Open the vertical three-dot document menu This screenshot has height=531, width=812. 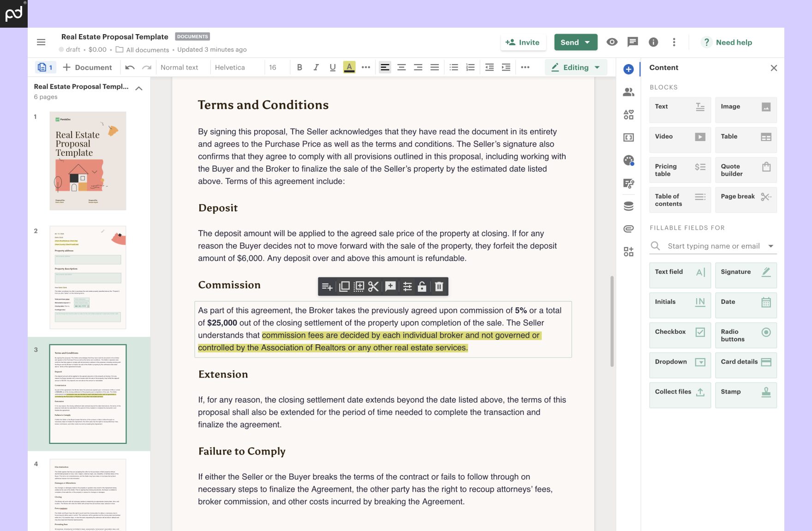click(x=674, y=42)
